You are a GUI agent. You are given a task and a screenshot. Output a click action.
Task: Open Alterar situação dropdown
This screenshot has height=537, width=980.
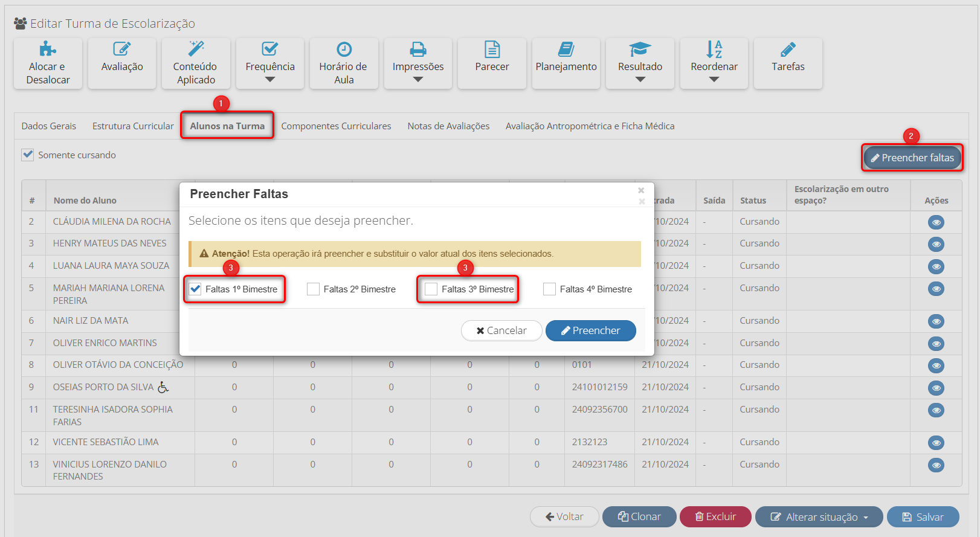[x=819, y=517]
